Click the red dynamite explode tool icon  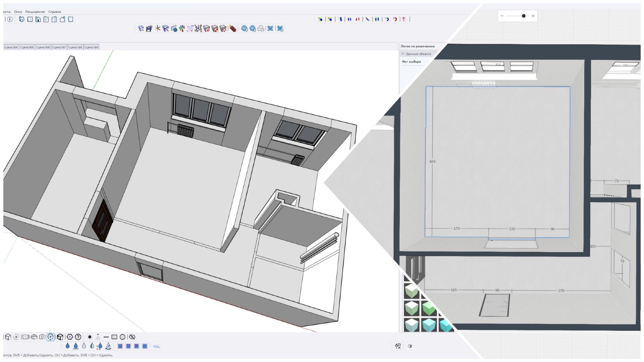pyautogui.click(x=233, y=29)
